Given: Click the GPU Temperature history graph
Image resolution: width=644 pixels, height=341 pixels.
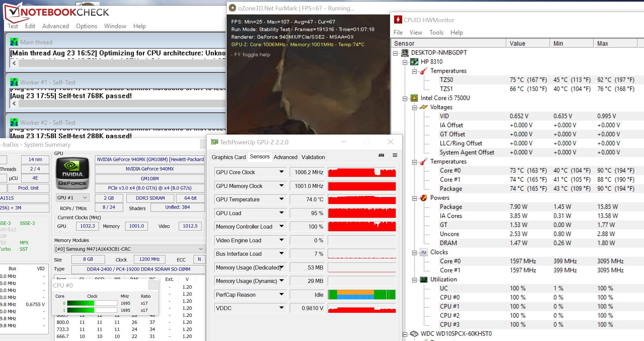Looking at the screenshot, I should pyautogui.click(x=362, y=199).
